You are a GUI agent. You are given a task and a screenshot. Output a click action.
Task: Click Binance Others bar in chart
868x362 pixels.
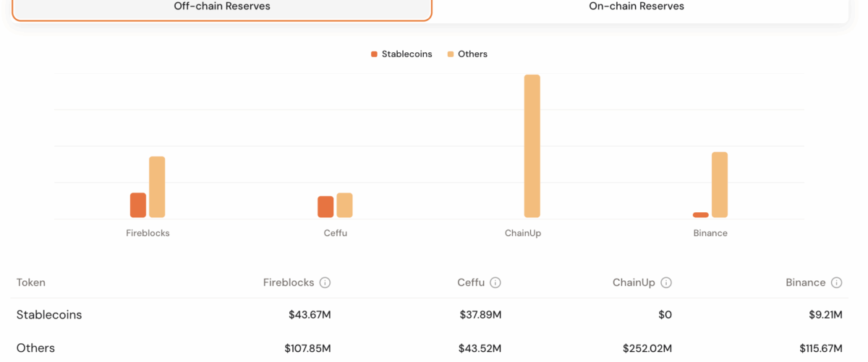pyautogui.click(x=720, y=185)
